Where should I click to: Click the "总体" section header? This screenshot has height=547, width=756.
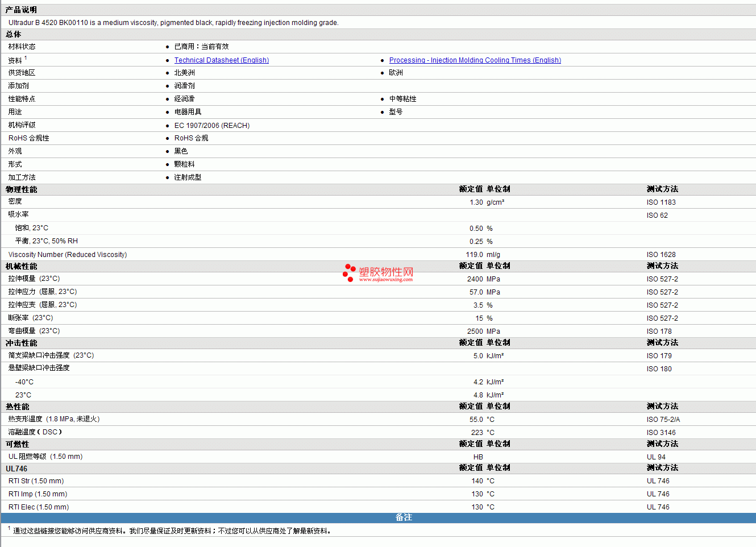click(14, 35)
